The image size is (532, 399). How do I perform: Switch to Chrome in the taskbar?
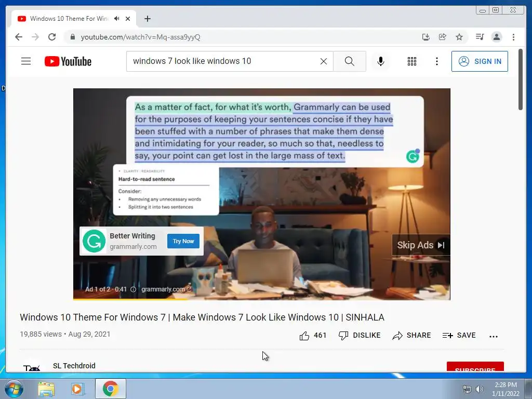(x=111, y=389)
